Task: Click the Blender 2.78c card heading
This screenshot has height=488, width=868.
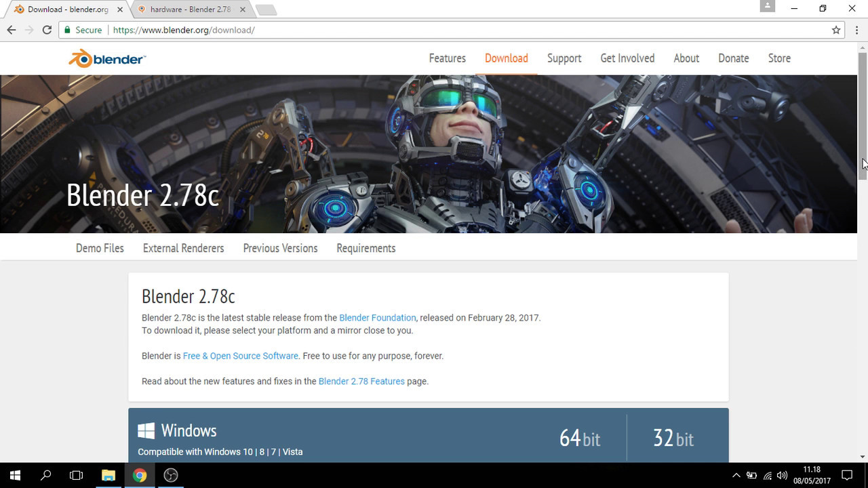Action: 188,297
